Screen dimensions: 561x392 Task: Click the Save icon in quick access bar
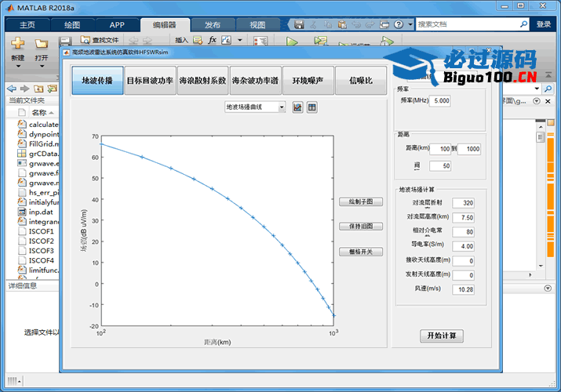pyautogui.click(x=299, y=24)
